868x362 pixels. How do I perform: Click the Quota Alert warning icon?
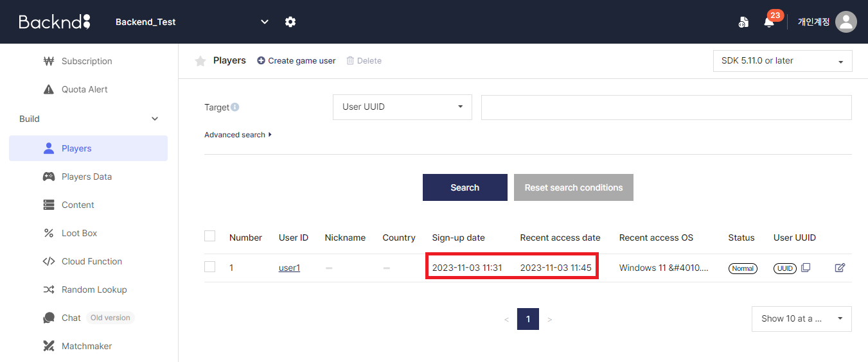point(49,89)
